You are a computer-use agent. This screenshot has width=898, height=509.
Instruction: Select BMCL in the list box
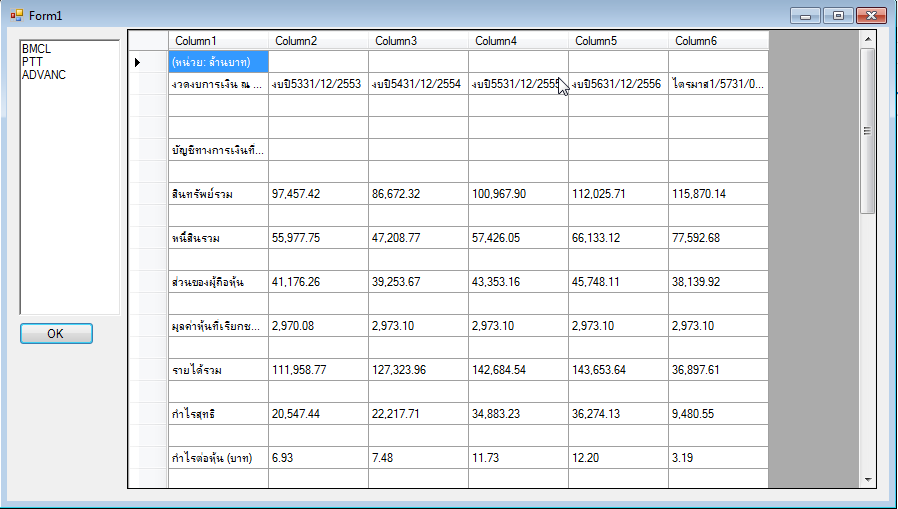tap(37, 49)
